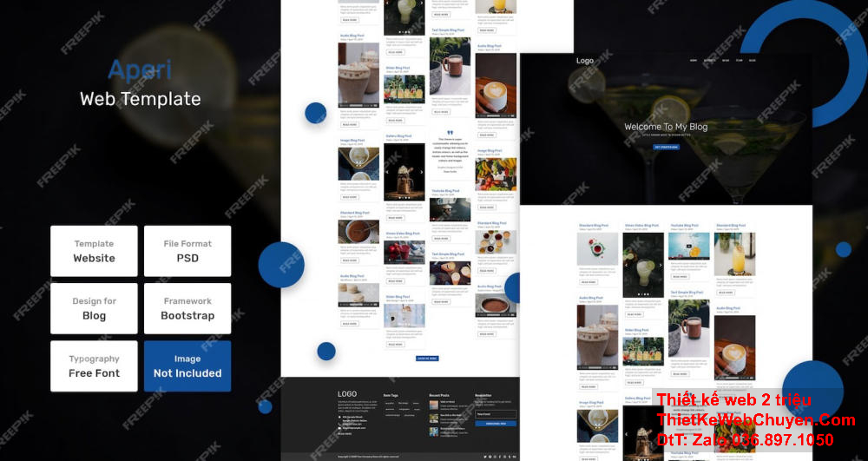This screenshot has height=461, width=868.
Task: Click the LOGO text in the footer
Action: pyautogui.click(x=347, y=394)
